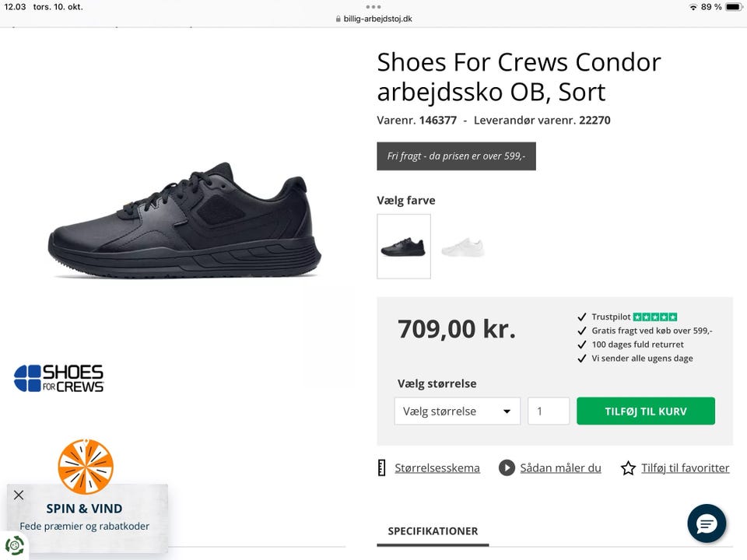Select the white shoe color option

point(462,247)
